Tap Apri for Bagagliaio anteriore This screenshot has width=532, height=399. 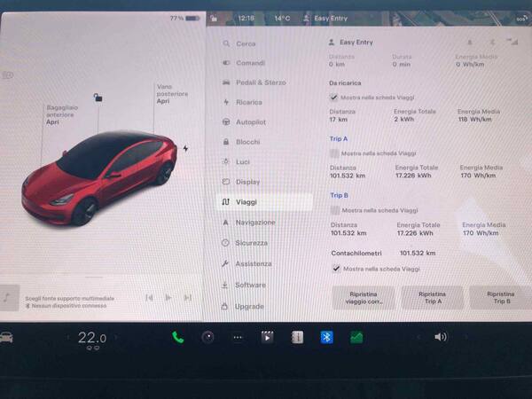52,122
